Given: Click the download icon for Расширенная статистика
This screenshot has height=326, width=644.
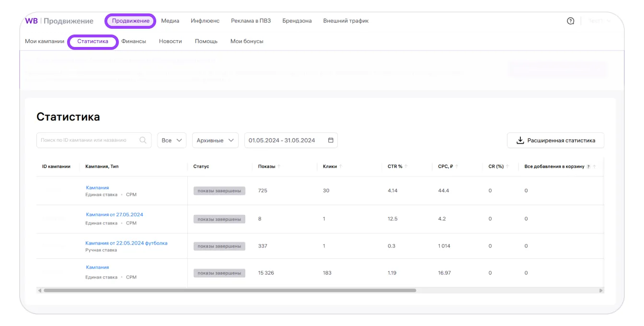Looking at the screenshot, I should pyautogui.click(x=520, y=140).
